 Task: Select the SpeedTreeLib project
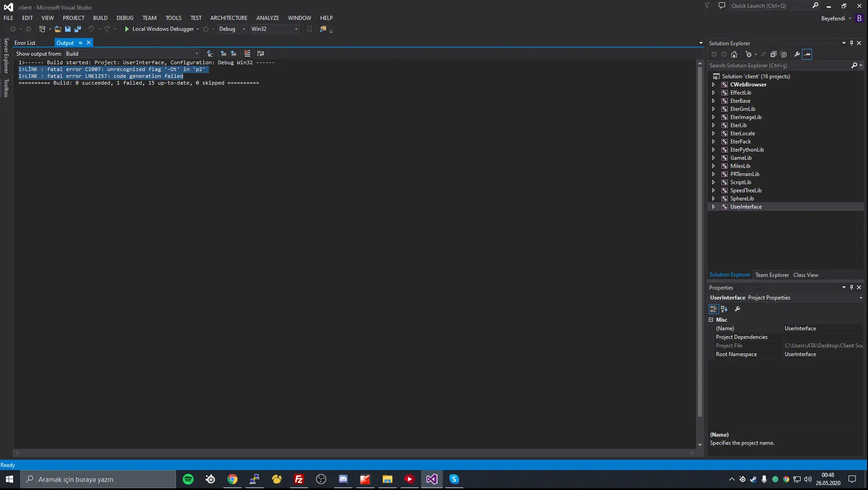pyautogui.click(x=746, y=190)
